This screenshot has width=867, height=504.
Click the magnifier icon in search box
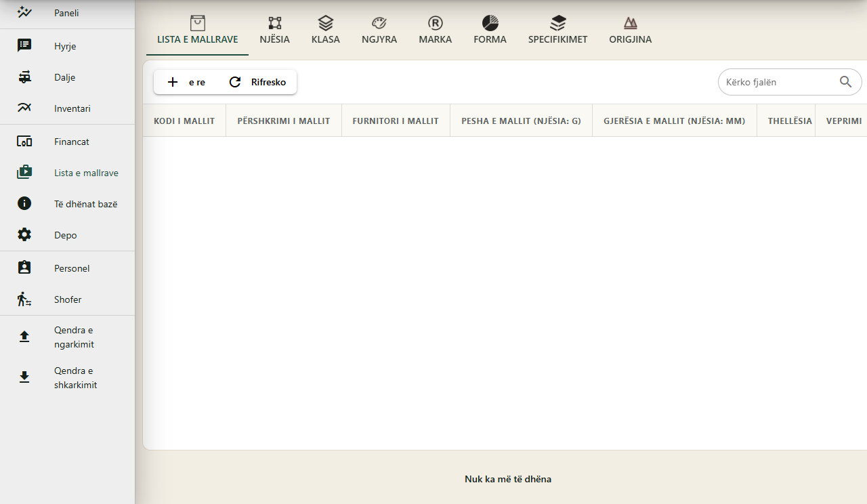[x=845, y=82]
